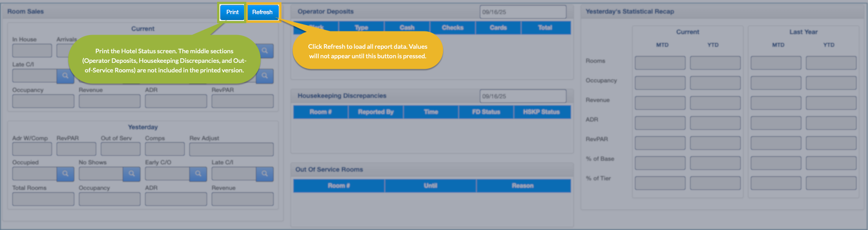
Task: Select the Reason column header
Action: click(x=523, y=186)
